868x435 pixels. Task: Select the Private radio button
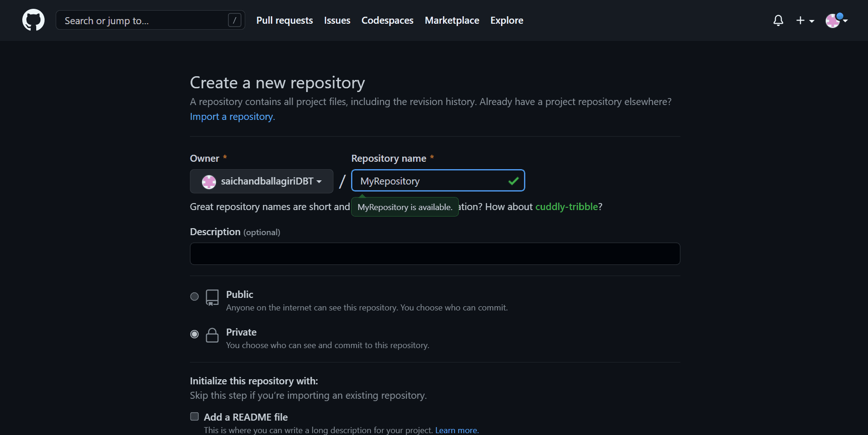[195, 334]
